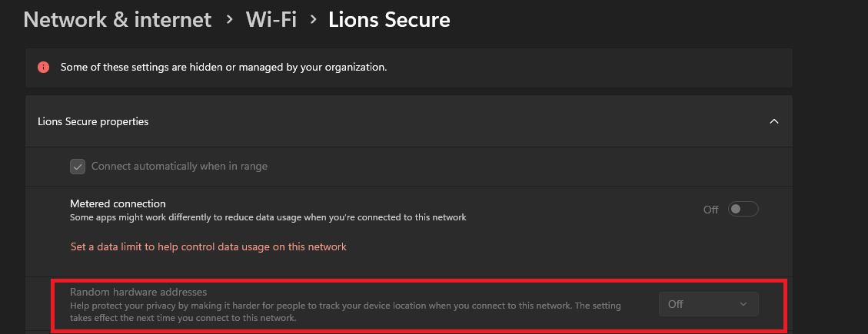Click the metered connection data usage description
The width and height of the screenshot is (868, 334).
click(x=268, y=217)
